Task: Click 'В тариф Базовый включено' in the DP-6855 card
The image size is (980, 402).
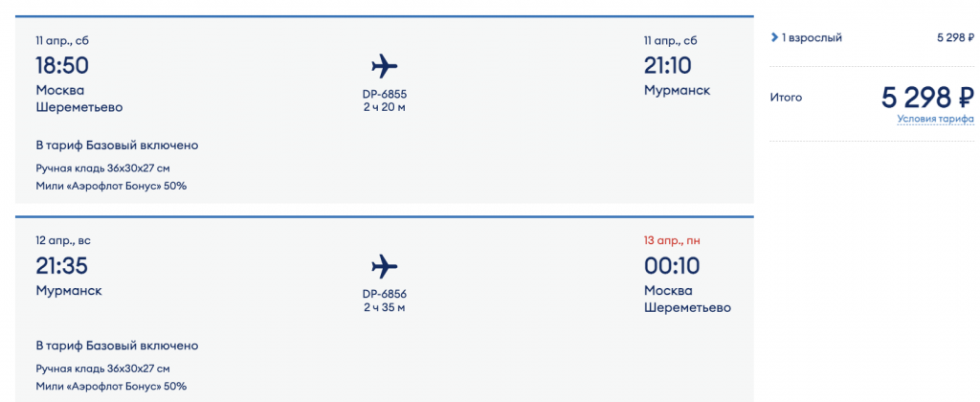Action: click(x=117, y=145)
